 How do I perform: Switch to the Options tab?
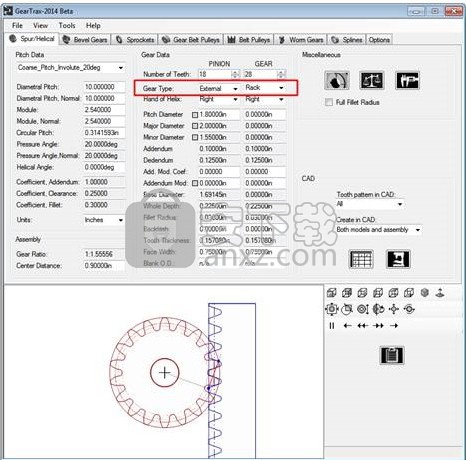click(x=379, y=40)
